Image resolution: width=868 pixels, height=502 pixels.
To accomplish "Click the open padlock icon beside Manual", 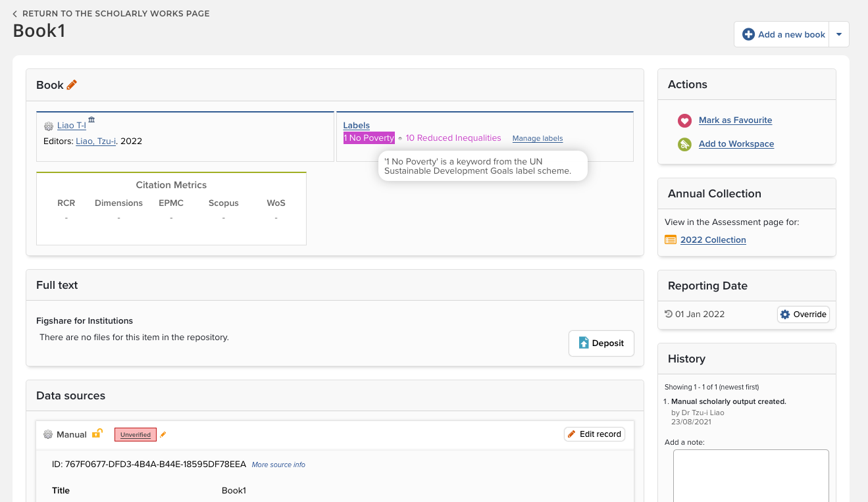I will 97,434.
